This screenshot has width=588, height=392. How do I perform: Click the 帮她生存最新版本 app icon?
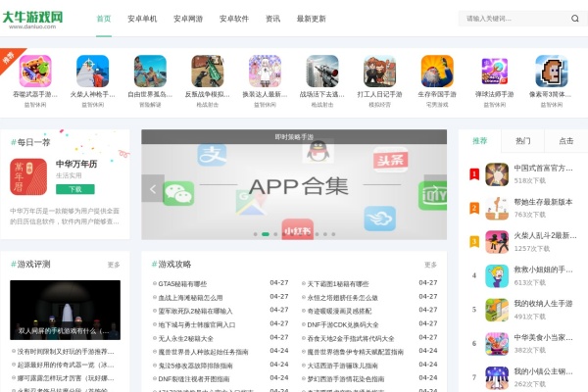coord(497,208)
